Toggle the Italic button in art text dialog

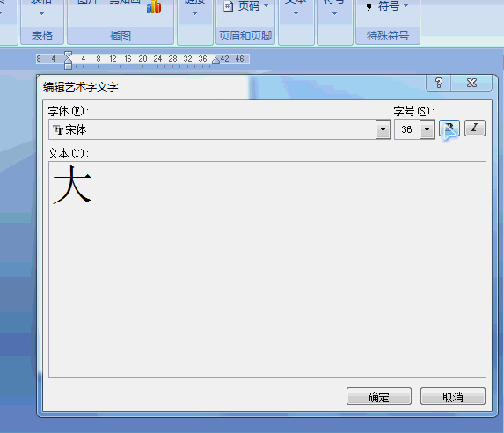(475, 128)
